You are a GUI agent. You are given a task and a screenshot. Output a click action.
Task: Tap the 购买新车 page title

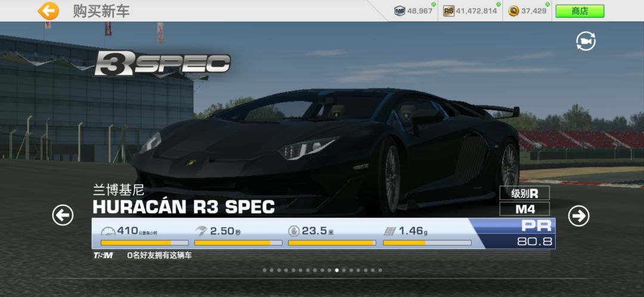tap(101, 11)
